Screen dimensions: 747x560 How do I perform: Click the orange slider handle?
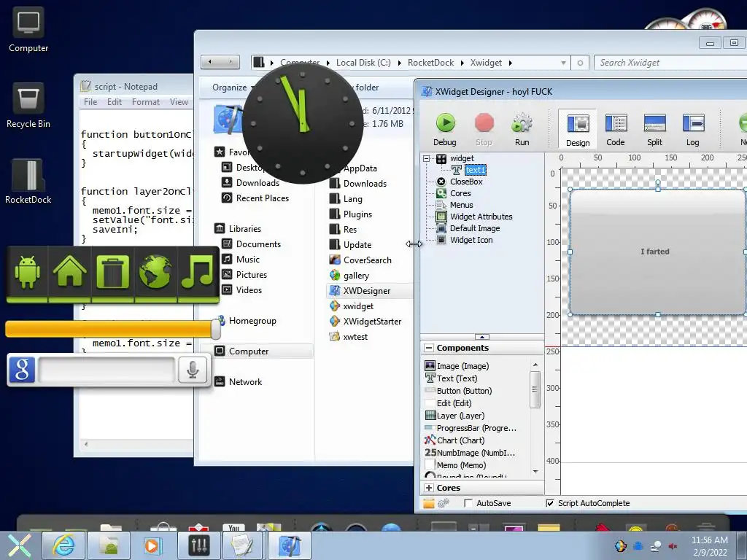coord(215,329)
